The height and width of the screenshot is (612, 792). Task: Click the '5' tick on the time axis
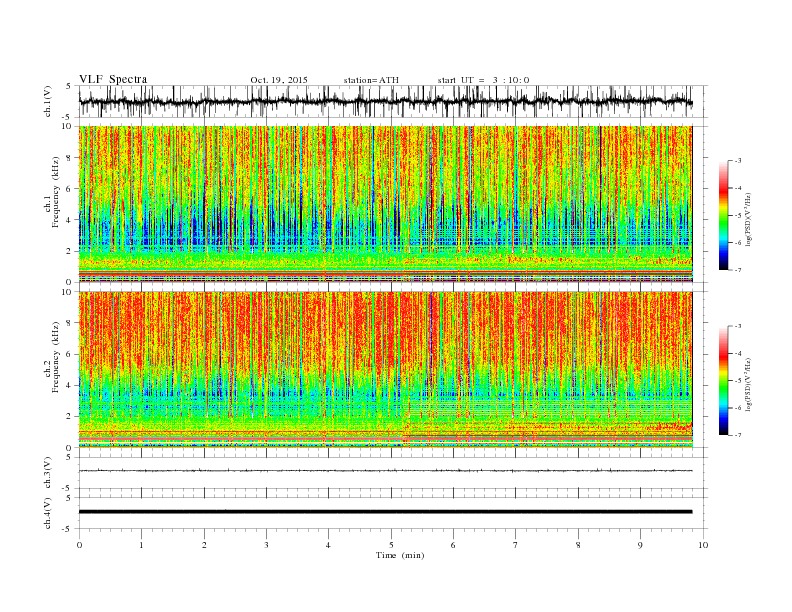click(391, 545)
